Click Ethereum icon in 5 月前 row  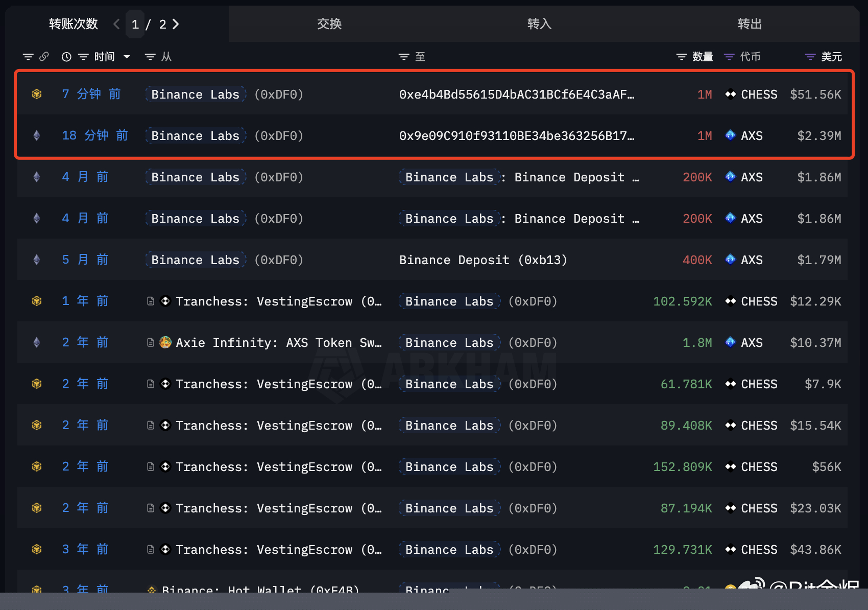click(37, 260)
